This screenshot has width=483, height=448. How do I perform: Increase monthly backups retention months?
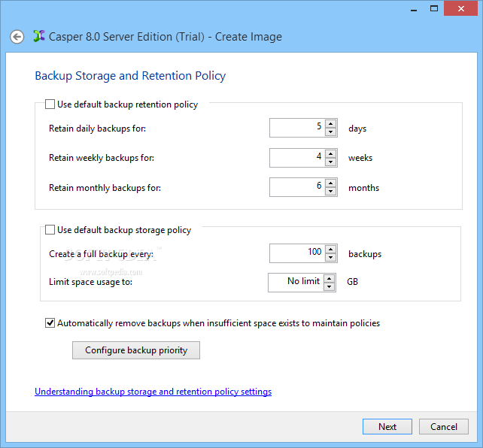(x=330, y=183)
